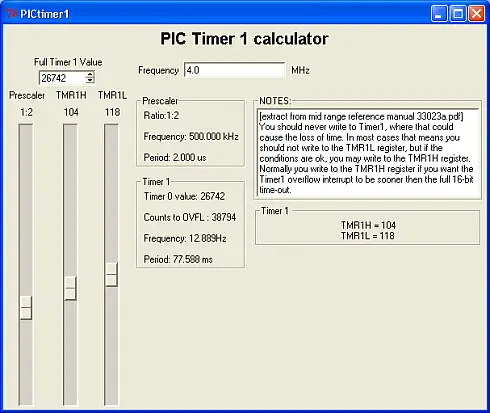Click the 'Period: 2.000 us' value

tap(175, 157)
